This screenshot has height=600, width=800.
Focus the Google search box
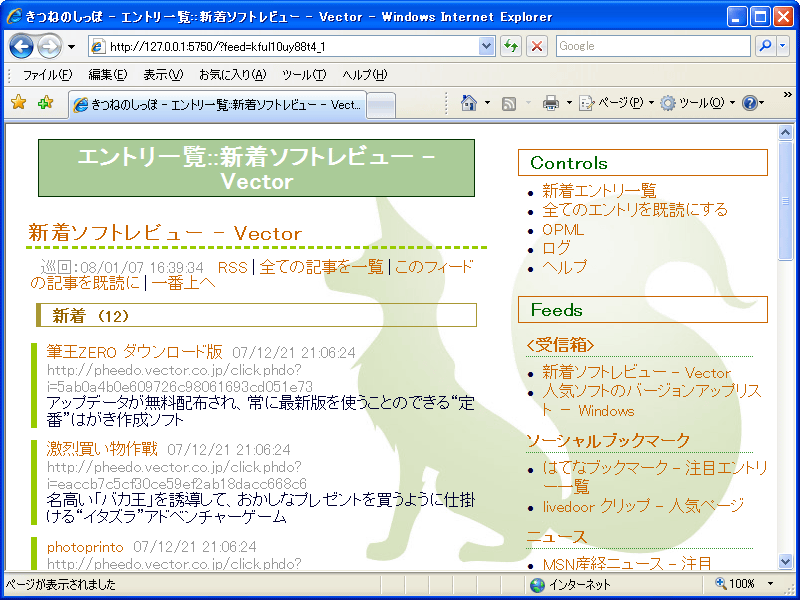653,46
